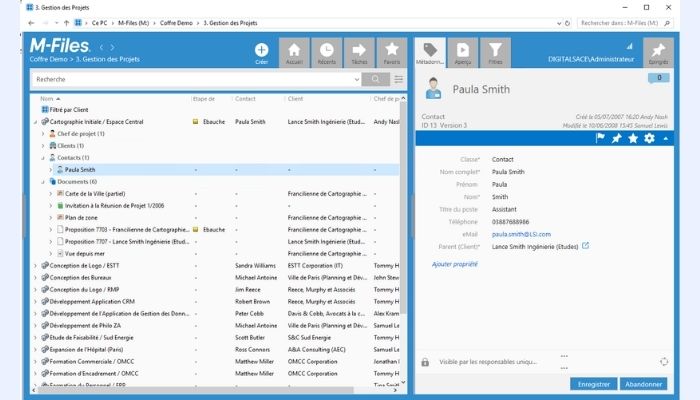
Task: Click the Paula Smith contact avatar icon
Action: 433,88
